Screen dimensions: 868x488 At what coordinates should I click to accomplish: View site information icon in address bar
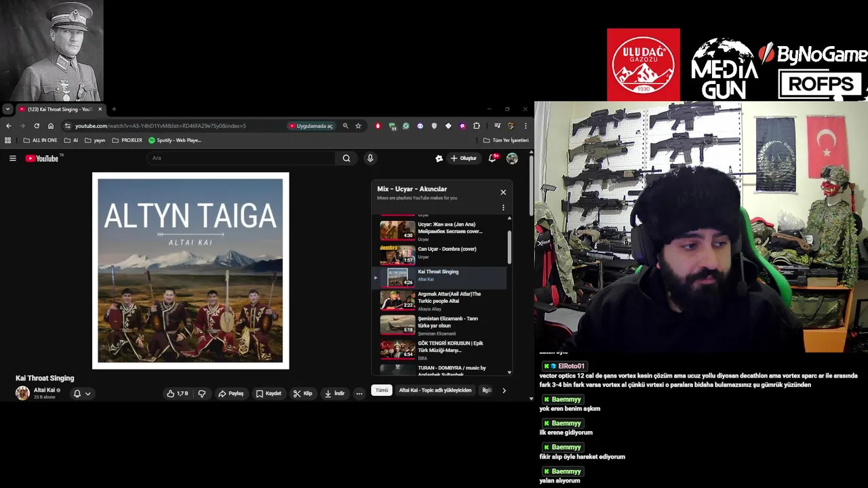click(x=67, y=125)
